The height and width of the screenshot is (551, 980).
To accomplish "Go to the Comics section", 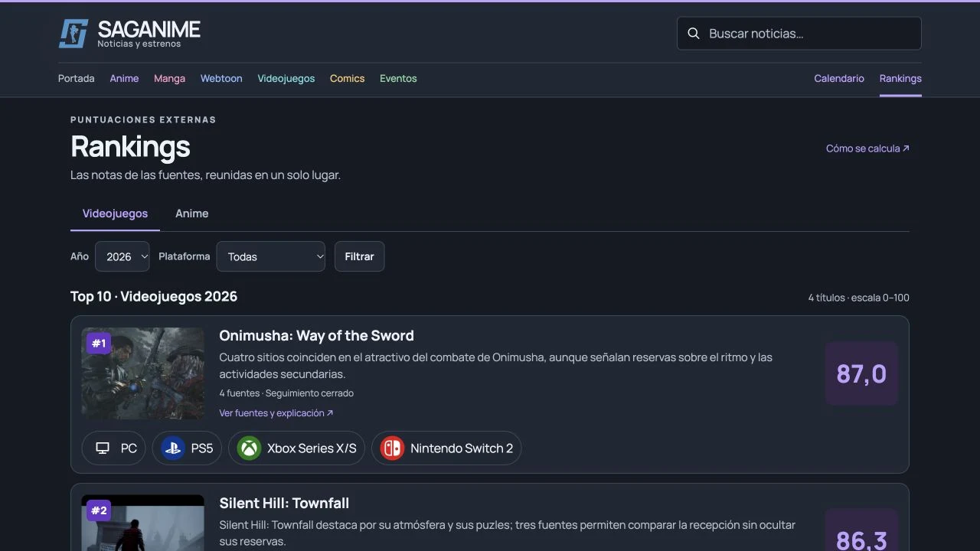I will 347,79.
